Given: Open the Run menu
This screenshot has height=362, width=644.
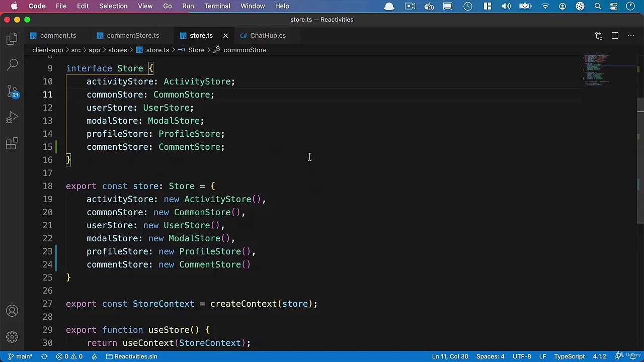Looking at the screenshot, I should (x=188, y=6).
